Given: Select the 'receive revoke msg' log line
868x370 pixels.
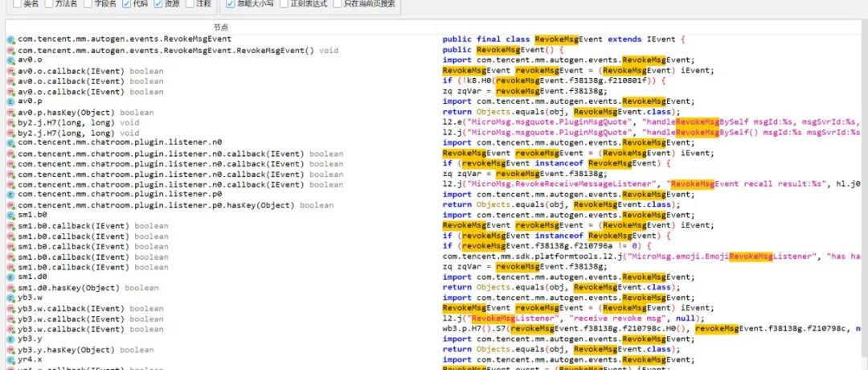Looking at the screenshot, I should pyautogui.click(x=574, y=319).
